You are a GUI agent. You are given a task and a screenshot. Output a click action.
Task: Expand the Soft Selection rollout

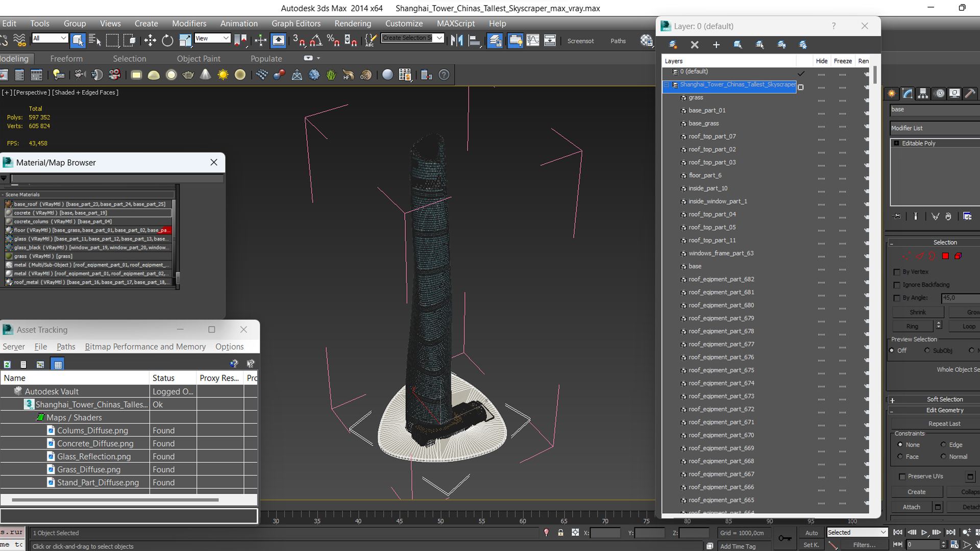point(893,400)
